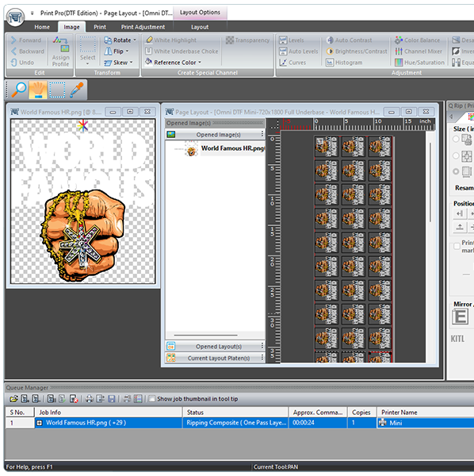Click the Color Balance icon
Image resolution: width=474 pixels, height=476 pixels.
(399, 40)
